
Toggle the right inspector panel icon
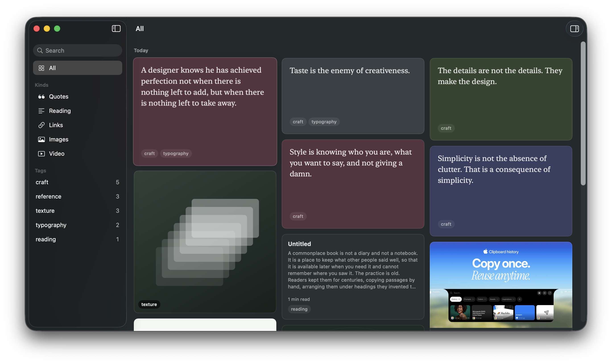click(x=574, y=29)
